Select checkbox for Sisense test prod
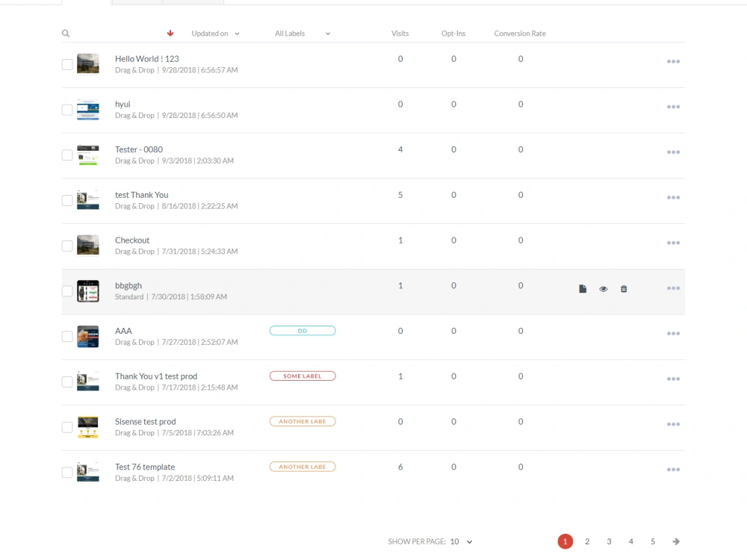 [x=67, y=427]
